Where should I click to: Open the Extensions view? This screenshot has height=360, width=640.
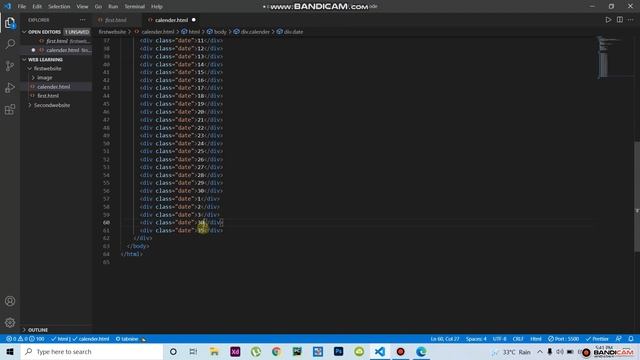click(10, 109)
